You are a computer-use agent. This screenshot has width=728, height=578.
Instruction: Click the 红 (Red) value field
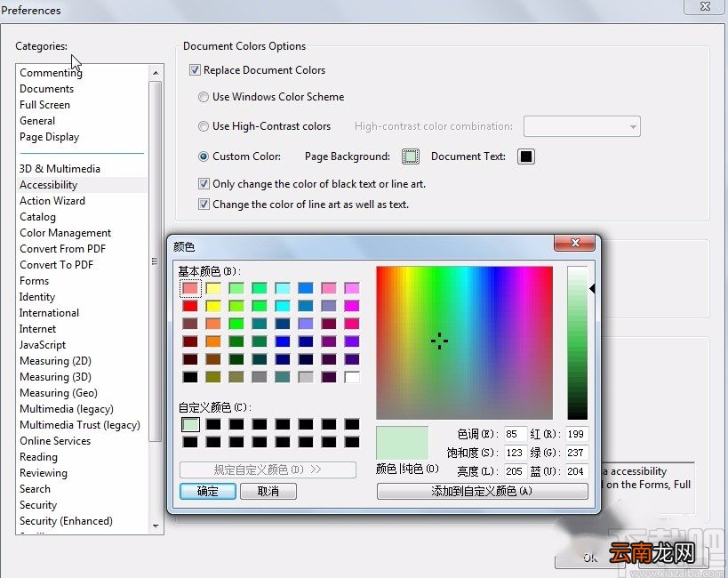click(577, 434)
